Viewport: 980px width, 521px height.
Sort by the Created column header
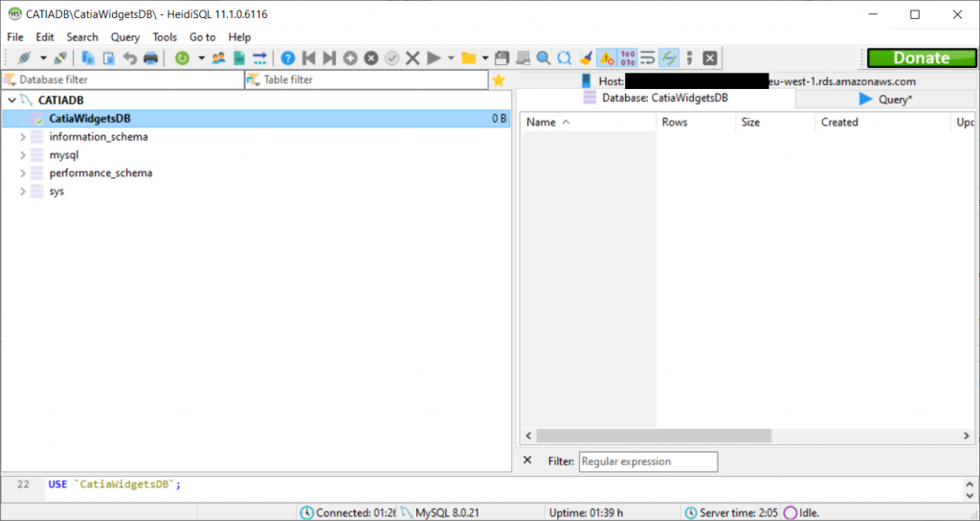(x=882, y=123)
